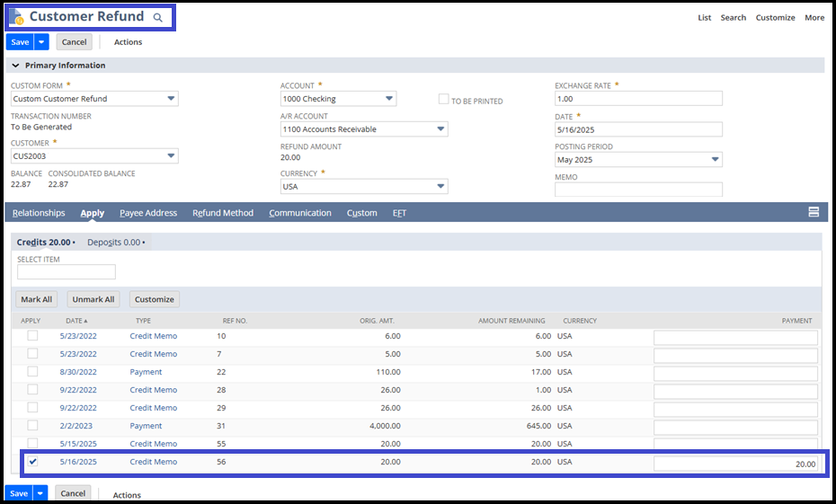
Task: Click the 645.00 amount remaining cell
Action: (538, 426)
